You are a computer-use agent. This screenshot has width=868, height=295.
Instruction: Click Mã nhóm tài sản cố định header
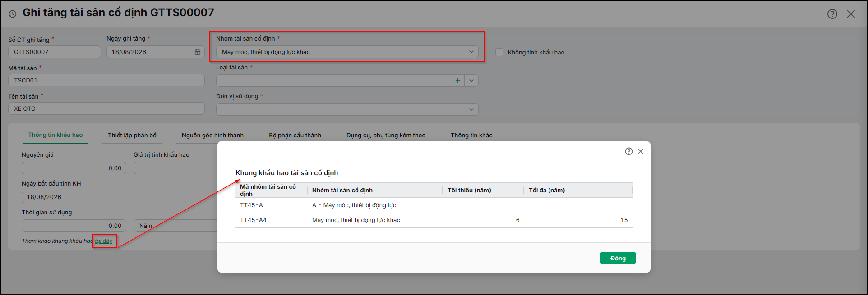(271, 190)
